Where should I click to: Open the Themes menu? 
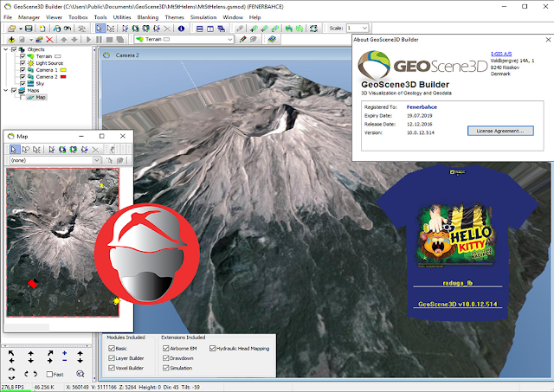click(x=175, y=17)
